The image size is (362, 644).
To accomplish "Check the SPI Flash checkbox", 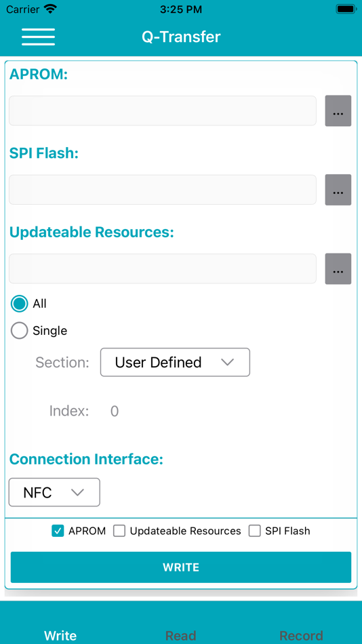I will click(255, 531).
